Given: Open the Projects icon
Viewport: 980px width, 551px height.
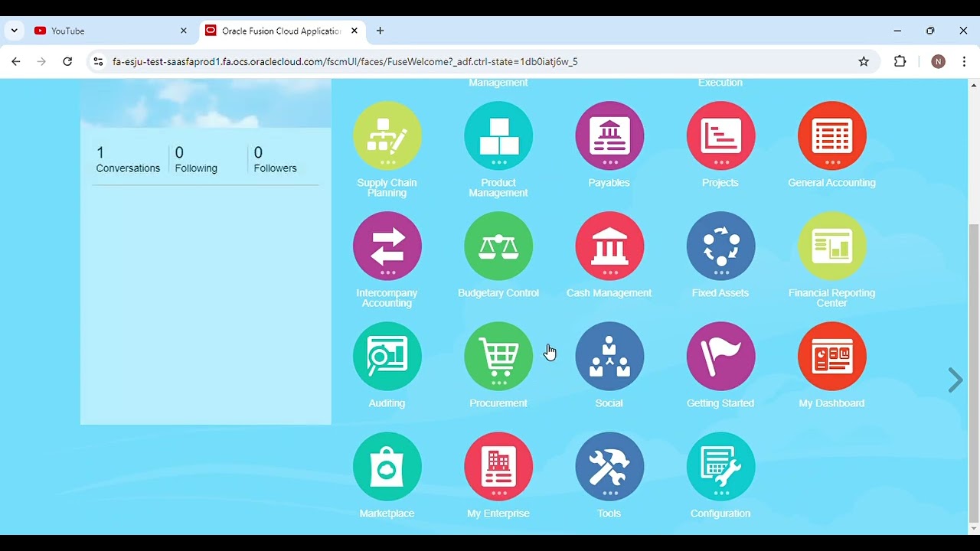Looking at the screenshot, I should pyautogui.click(x=720, y=135).
